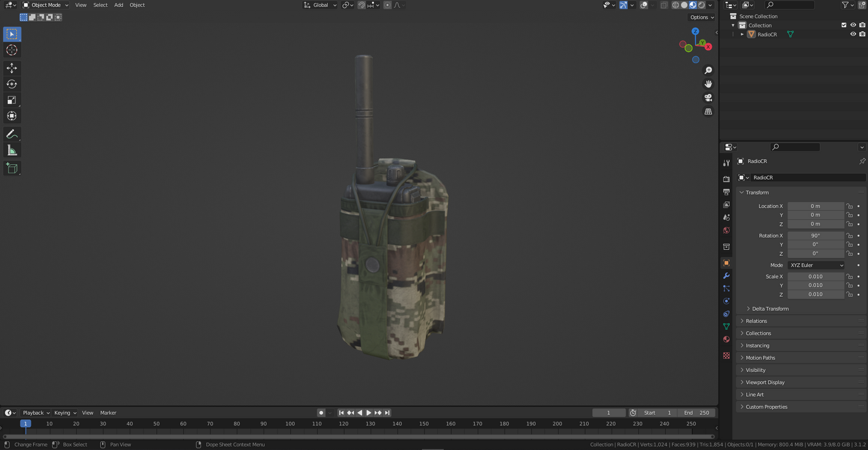Hide RadioCR object in viewport

(x=852, y=34)
